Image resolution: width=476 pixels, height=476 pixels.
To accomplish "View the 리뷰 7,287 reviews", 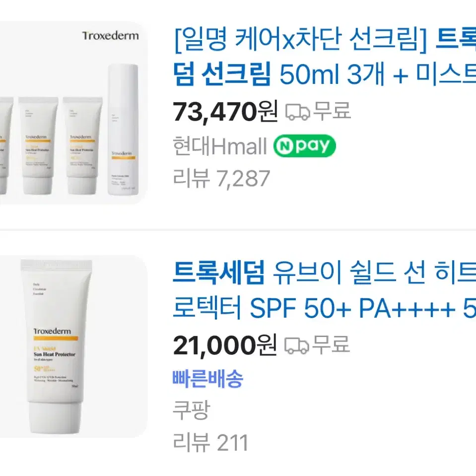I will pyautogui.click(x=221, y=179).
